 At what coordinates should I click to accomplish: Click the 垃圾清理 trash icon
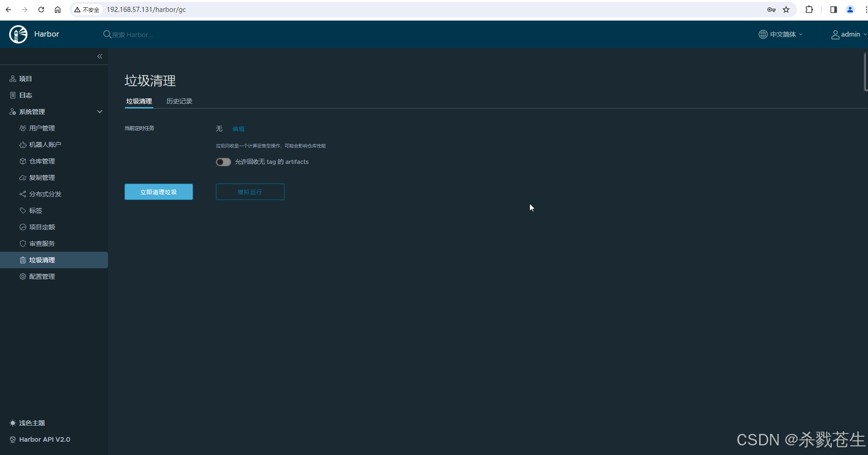23,260
